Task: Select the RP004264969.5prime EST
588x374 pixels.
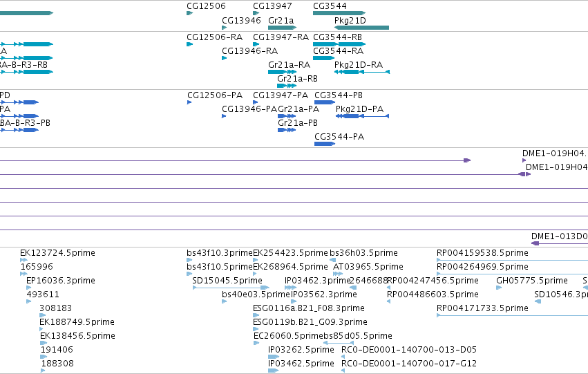Action: coord(482,267)
